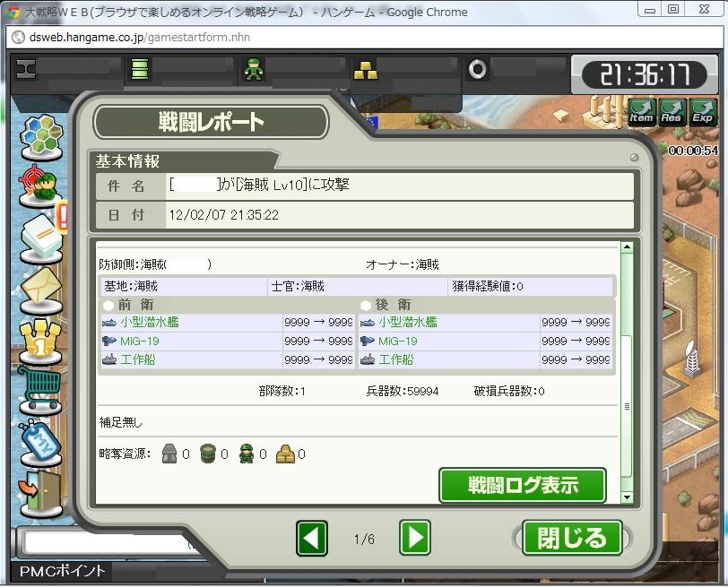Go to the previous report page
The image size is (728, 588).
(312, 539)
